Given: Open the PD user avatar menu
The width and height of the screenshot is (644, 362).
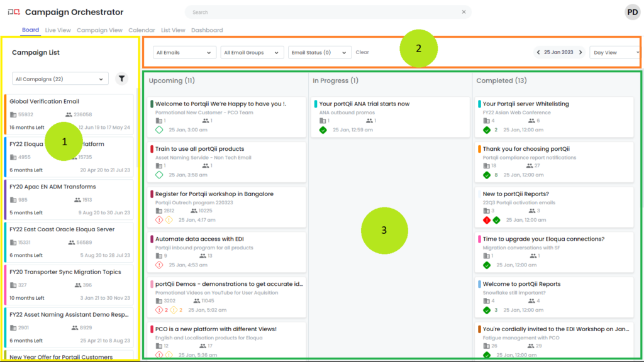Looking at the screenshot, I should (x=632, y=12).
